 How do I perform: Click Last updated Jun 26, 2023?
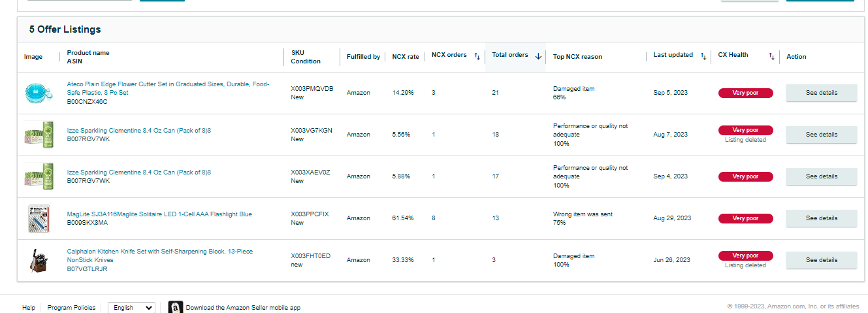pyautogui.click(x=671, y=260)
